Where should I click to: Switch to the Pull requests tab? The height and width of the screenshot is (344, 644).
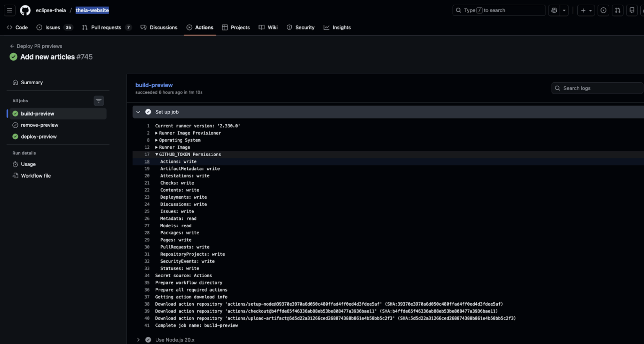[x=106, y=27]
